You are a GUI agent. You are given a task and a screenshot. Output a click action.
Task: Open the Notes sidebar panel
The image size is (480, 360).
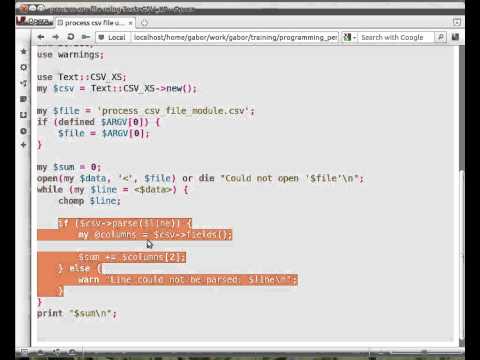pyautogui.click(x=23, y=99)
